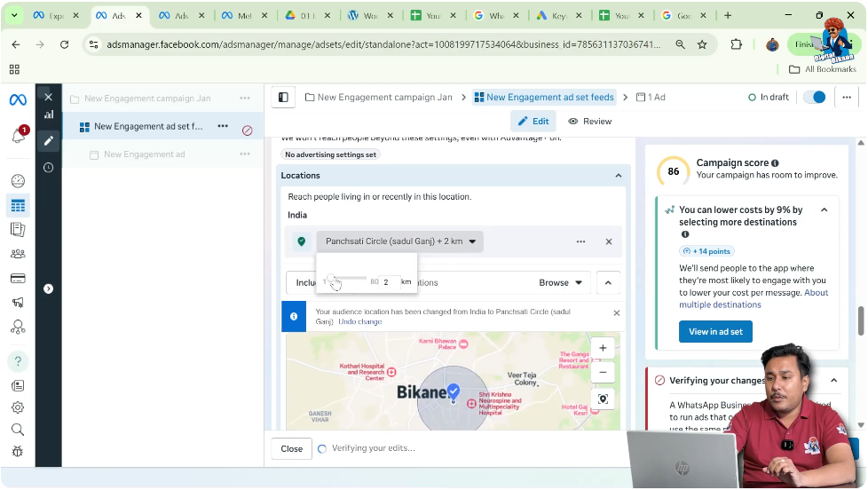Click About multiple destinations link
Image resolution: width=868 pixels, height=490 pixels.
click(x=754, y=298)
